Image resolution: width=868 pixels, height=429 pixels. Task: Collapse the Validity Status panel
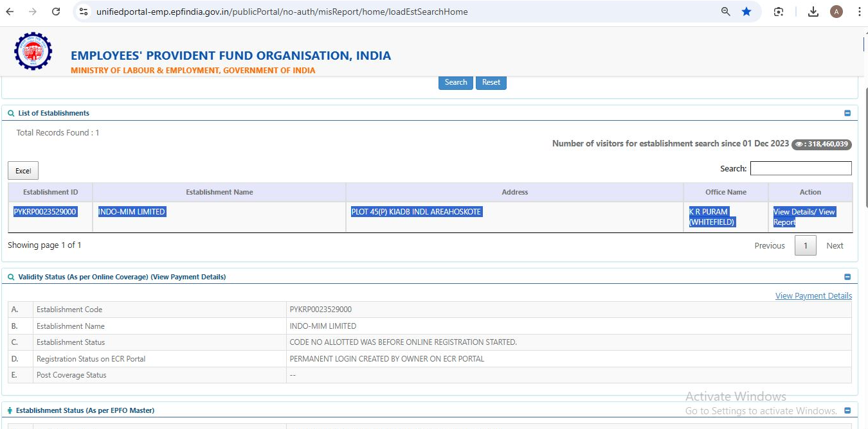tap(847, 277)
